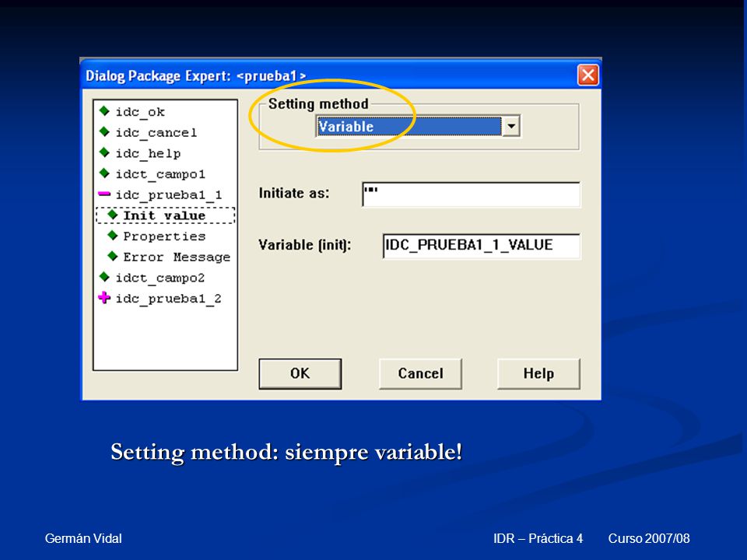
Task: Close the Dialog Package Expert window
Action: 588,75
